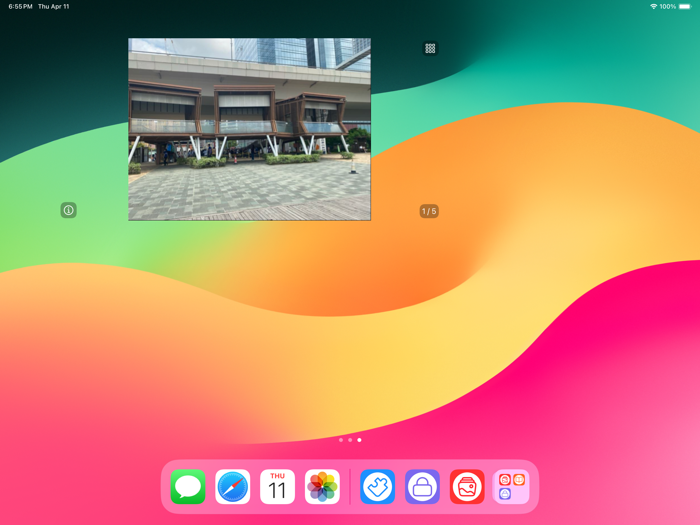Tap the 6:55 PM time display
Screen dimensions: 700x525
pyautogui.click(x=20, y=6)
